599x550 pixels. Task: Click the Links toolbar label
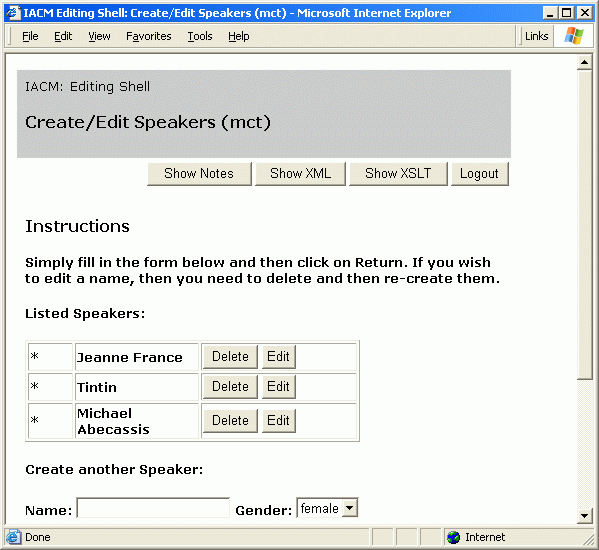click(x=536, y=36)
